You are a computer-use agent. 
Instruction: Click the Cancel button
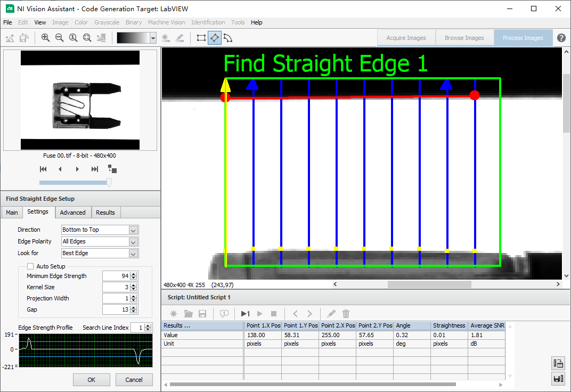coord(134,380)
